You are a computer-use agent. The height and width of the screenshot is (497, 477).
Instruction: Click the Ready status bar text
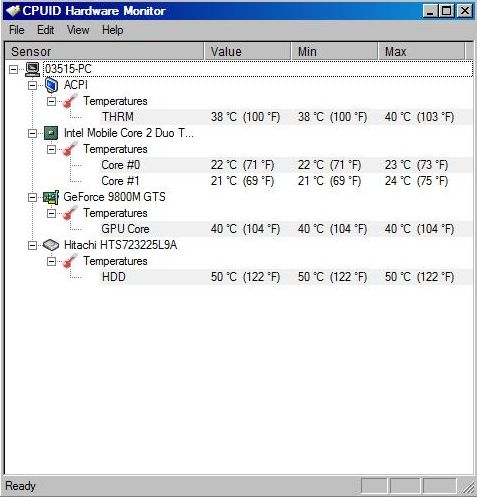pyautogui.click(x=20, y=486)
